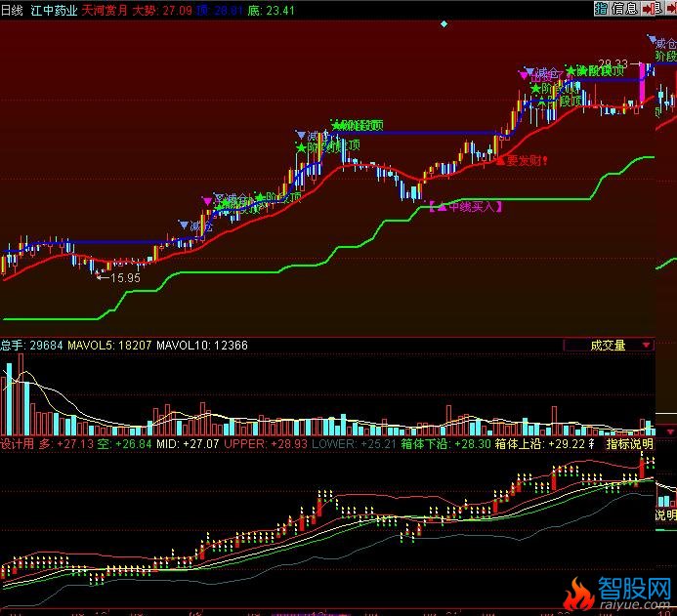Click the MAVOL5 moving average label
The image size is (677, 616).
[x=94, y=345]
